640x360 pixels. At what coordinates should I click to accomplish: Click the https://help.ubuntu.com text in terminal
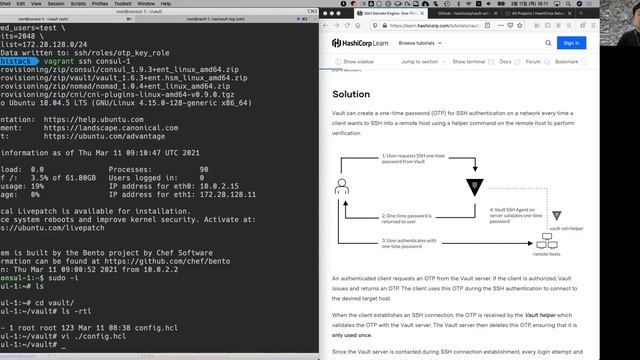[93, 120]
